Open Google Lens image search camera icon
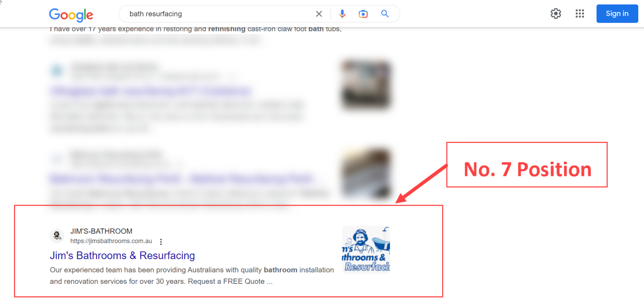Image resolution: width=644 pixels, height=302 pixels. pyautogui.click(x=363, y=14)
